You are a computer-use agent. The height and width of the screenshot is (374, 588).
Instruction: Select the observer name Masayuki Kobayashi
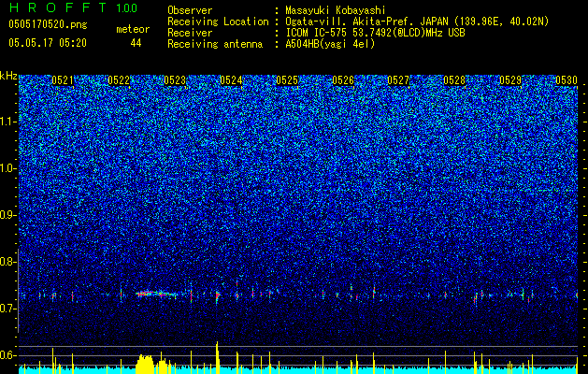point(336,10)
